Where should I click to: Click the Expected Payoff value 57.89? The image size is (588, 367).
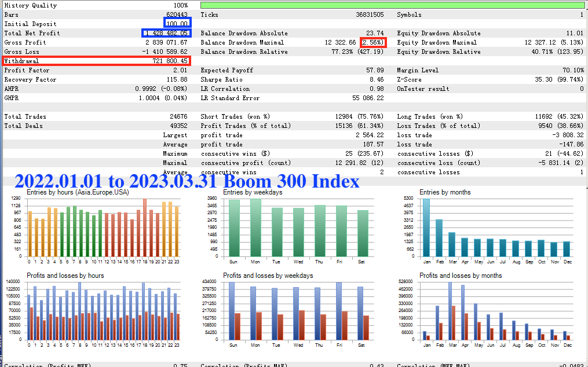coord(375,70)
